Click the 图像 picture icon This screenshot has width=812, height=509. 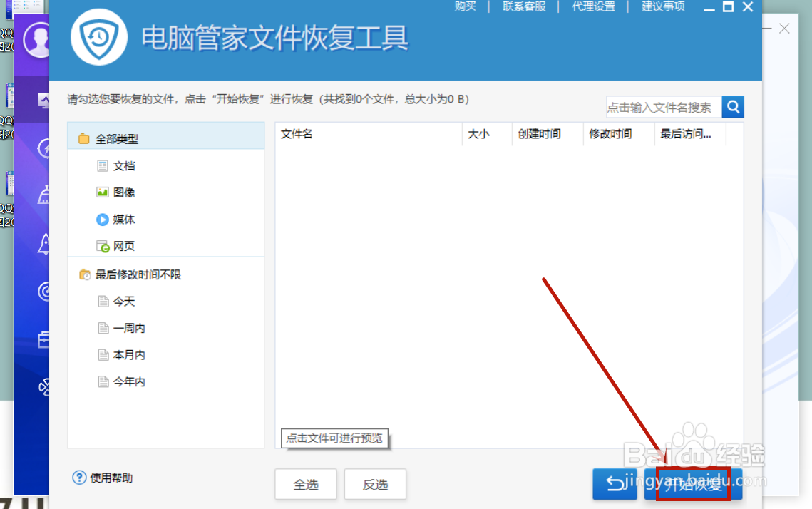(x=103, y=192)
